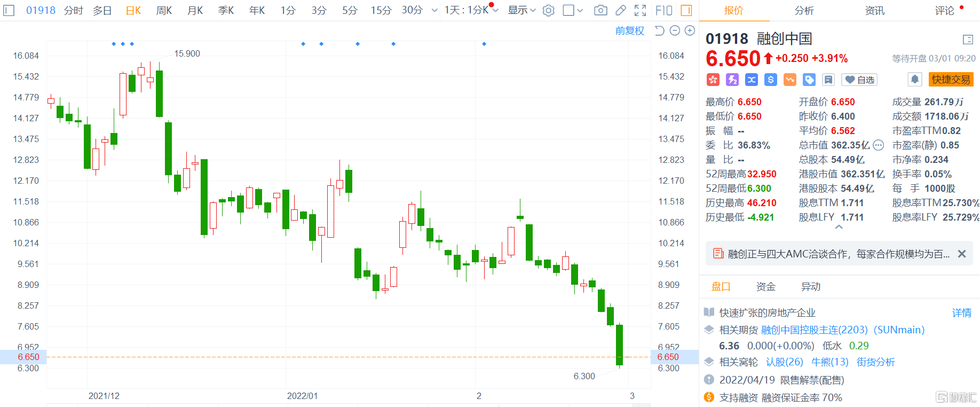The image size is (980, 407).
Task: Read the 融创正与四大AMC洽谈合作 news headline
Action: coord(839,254)
